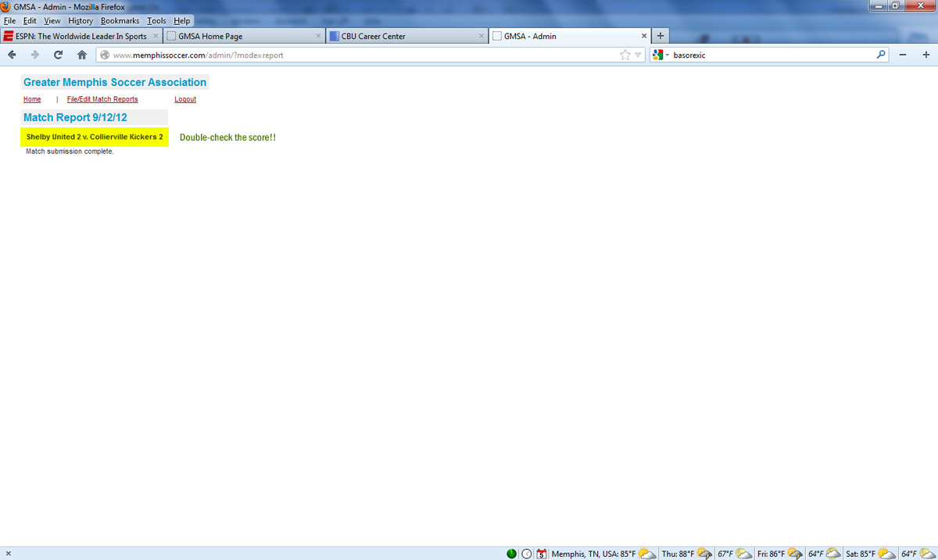Click the Logout link

click(185, 99)
